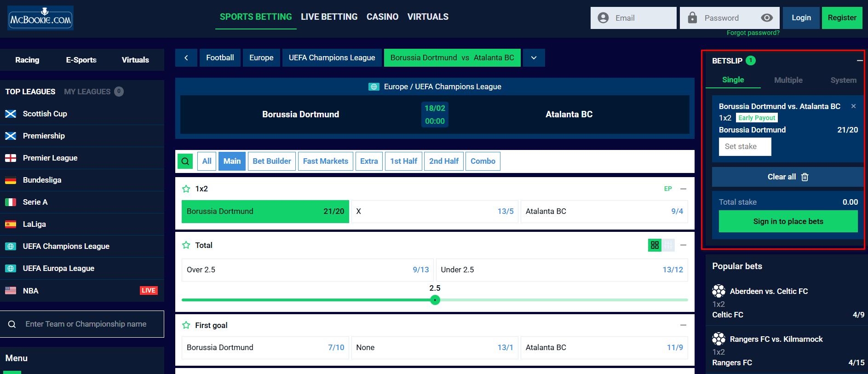
Task: Click the back arrow in breadcrumb
Action: [x=186, y=58]
